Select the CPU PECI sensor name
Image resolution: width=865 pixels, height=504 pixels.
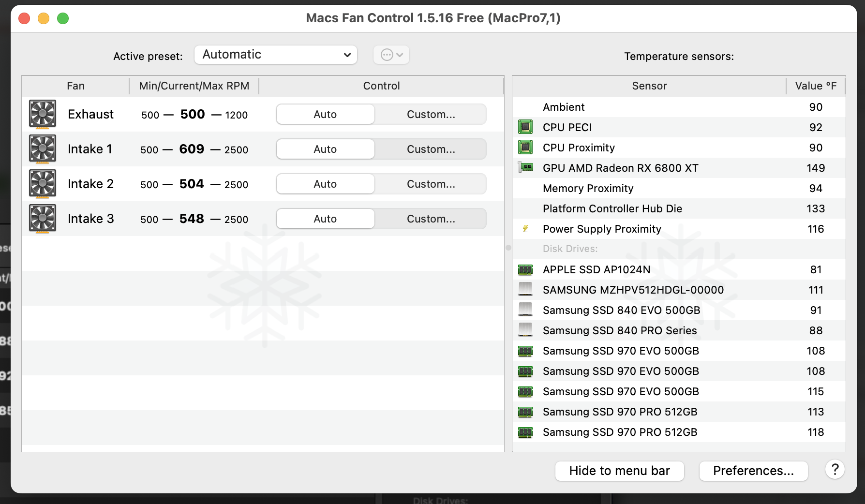567,127
